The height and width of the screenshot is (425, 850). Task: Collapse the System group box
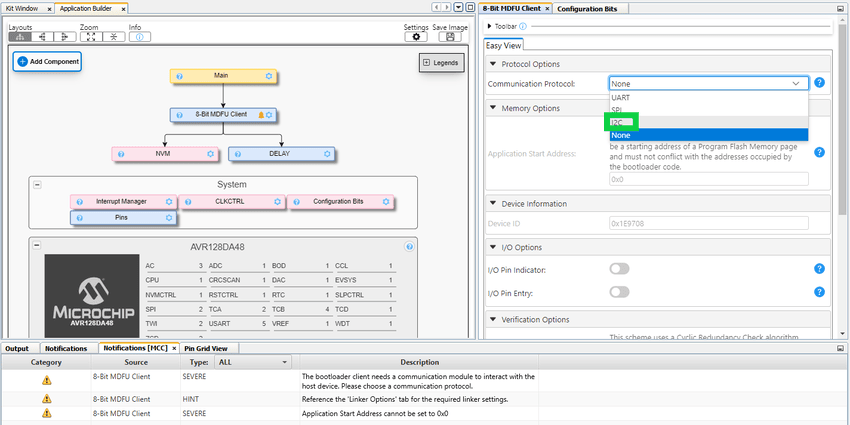[x=37, y=184]
